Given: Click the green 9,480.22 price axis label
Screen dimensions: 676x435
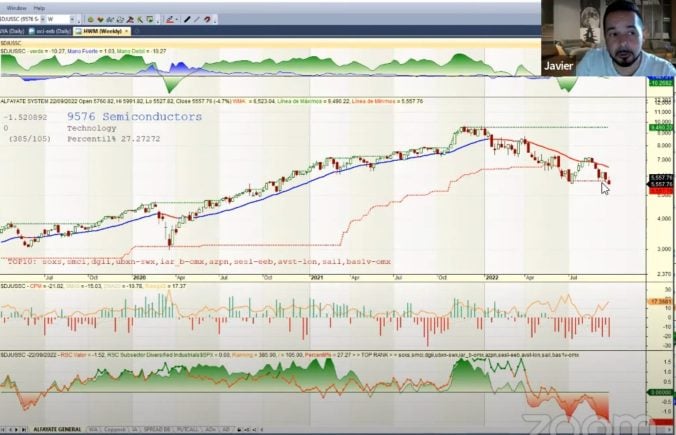Looking at the screenshot, I should pyautogui.click(x=661, y=128).
